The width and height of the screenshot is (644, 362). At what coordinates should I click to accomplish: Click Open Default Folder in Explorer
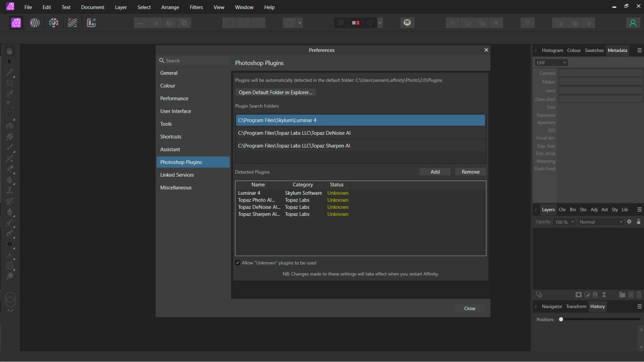(275, 92)
